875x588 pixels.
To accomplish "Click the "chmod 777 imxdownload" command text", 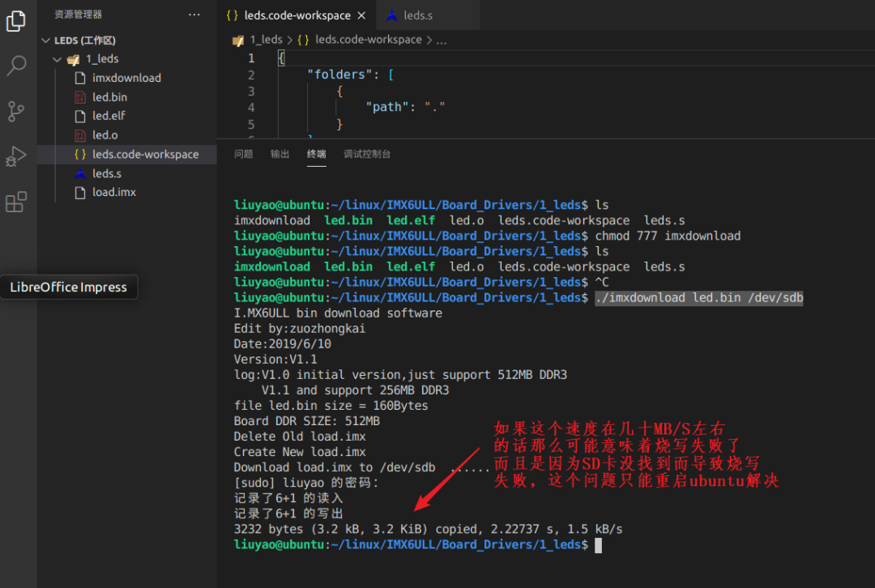I will (668, 236).
